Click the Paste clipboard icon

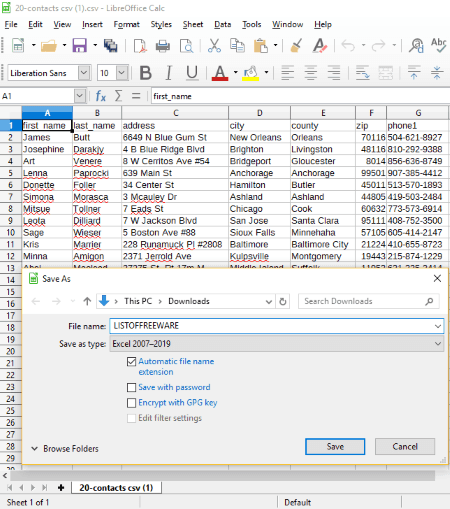[261, 45]
